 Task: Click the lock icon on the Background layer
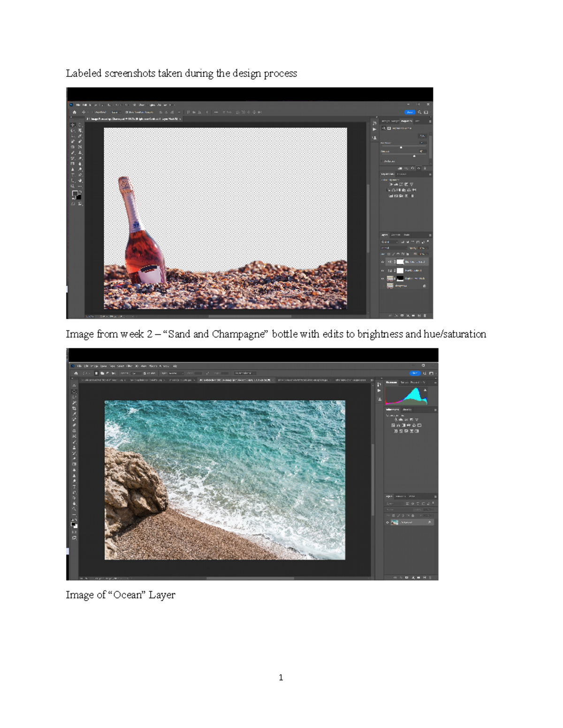(x=425, y=285)
